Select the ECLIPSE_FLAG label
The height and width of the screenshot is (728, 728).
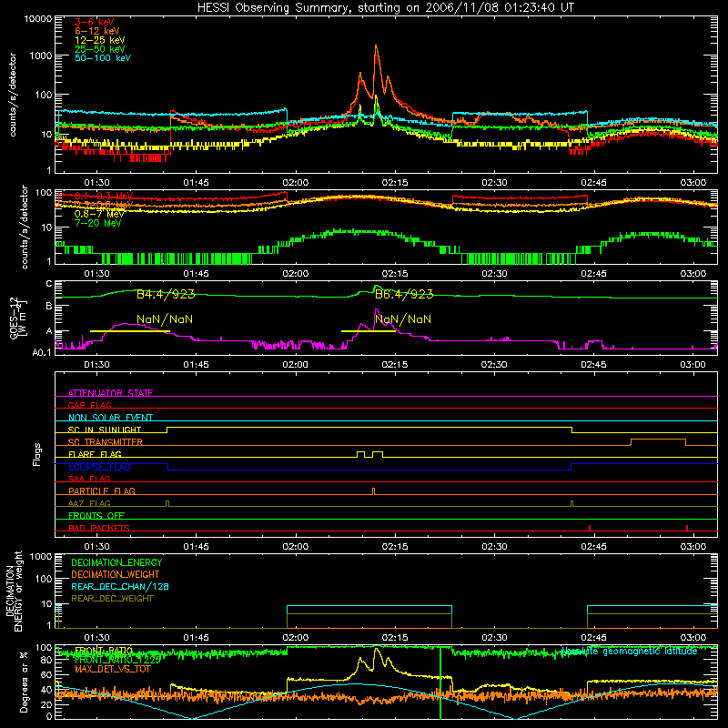tap(99, 467)
